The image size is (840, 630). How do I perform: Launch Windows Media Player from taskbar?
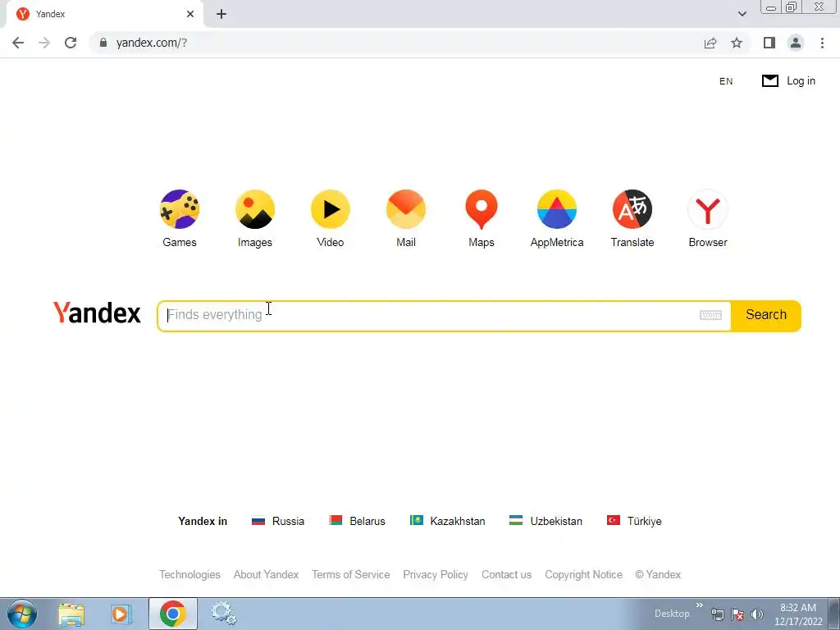[121, 614]
